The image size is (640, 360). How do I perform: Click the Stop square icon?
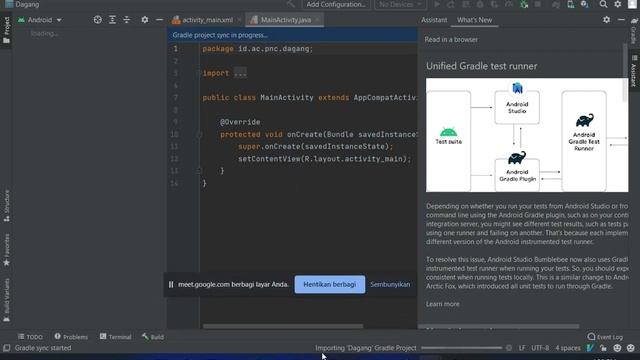point(538,4)
